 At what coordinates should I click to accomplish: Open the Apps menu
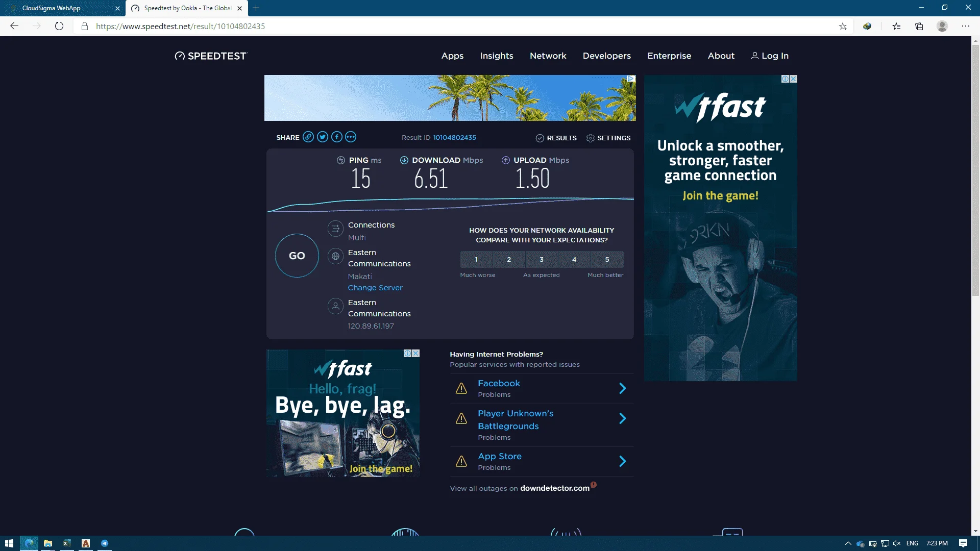point(452,56)
